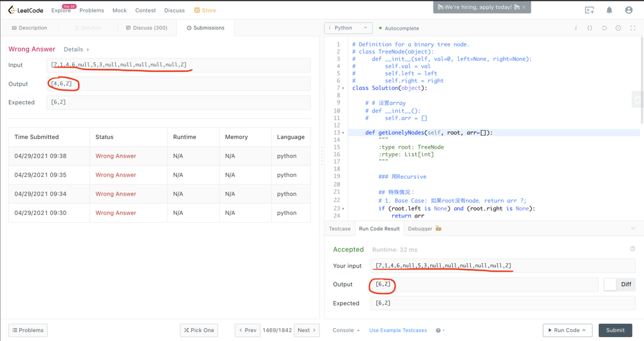Click line 13 getLonelyNodes definition
Screen dimensions: 644x341
429,133
